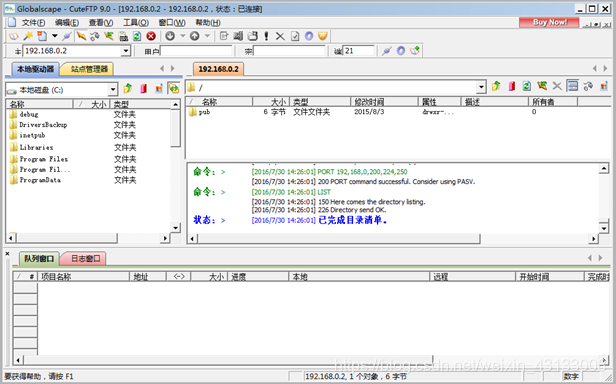Screen dimensions: 616x384
Task: Expand the host address 192.168.0.2 dropdown
Action: (126, 51)
